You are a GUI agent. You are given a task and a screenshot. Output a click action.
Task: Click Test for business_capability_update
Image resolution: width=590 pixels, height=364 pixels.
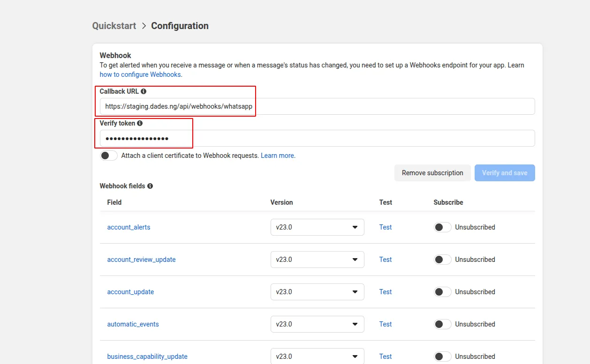[x=386, y=357]
